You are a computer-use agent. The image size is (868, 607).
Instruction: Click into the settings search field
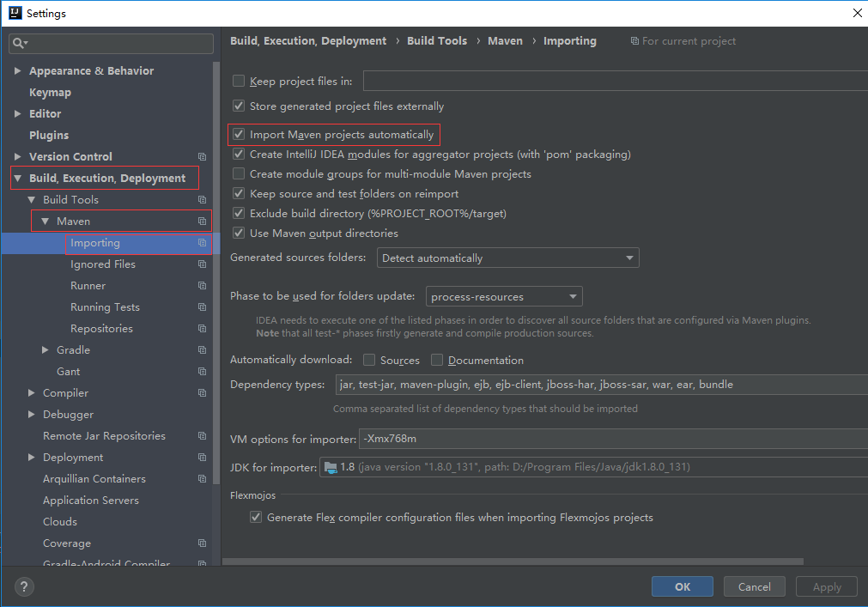112,43
